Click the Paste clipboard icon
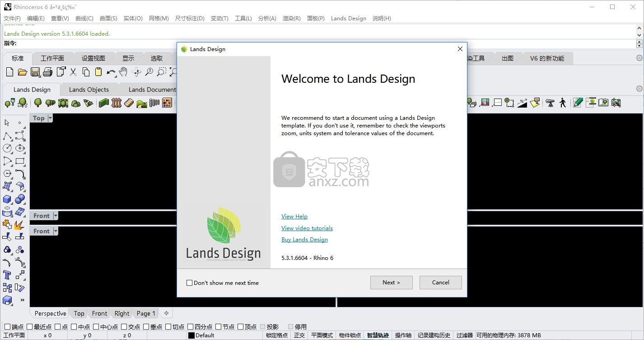 [x=98, y=72]
